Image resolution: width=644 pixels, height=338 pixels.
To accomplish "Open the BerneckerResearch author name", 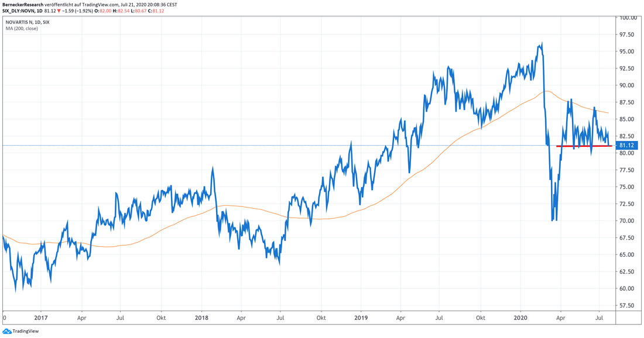I will tap(22, 4).
